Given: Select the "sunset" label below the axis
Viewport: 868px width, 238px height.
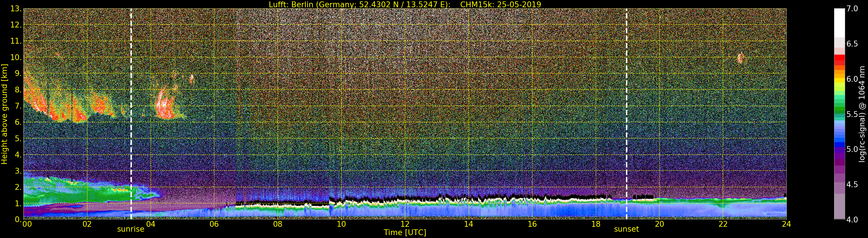Looking at the screenshot, I should 626,229.
